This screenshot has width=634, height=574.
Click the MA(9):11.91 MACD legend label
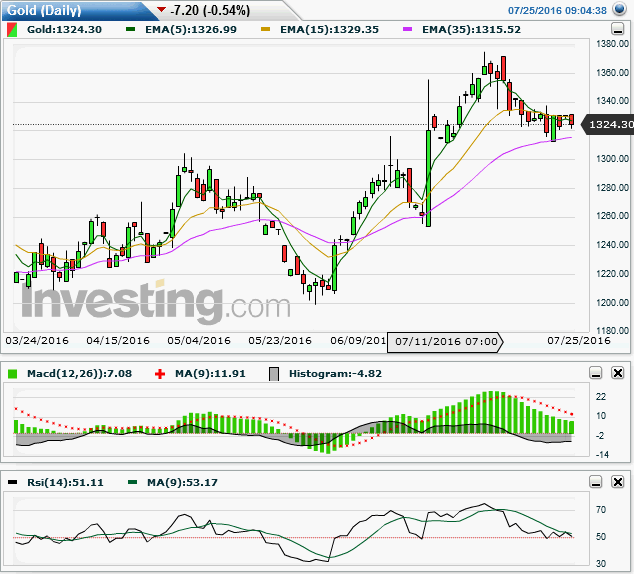pyautogui.click(x=210, y=374)
